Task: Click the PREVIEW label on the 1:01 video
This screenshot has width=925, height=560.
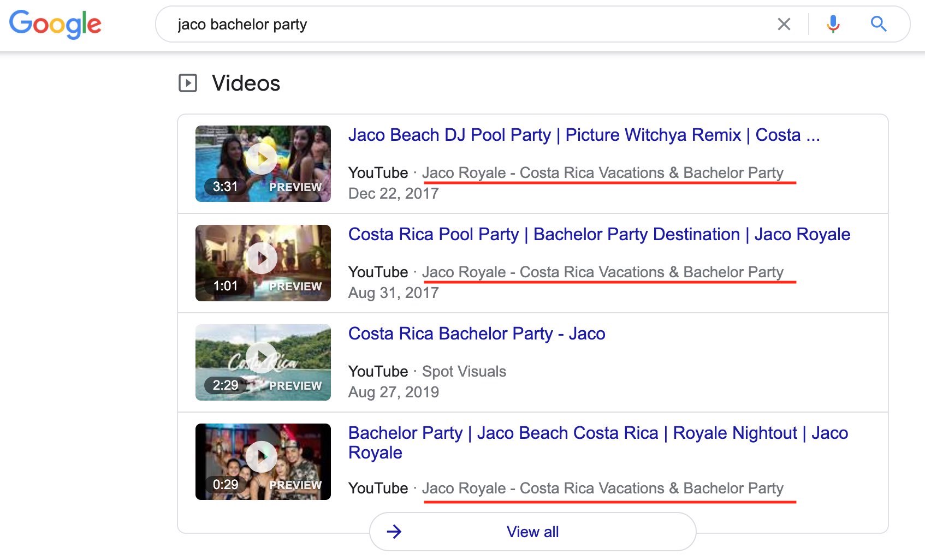Action: pos(295,286)
